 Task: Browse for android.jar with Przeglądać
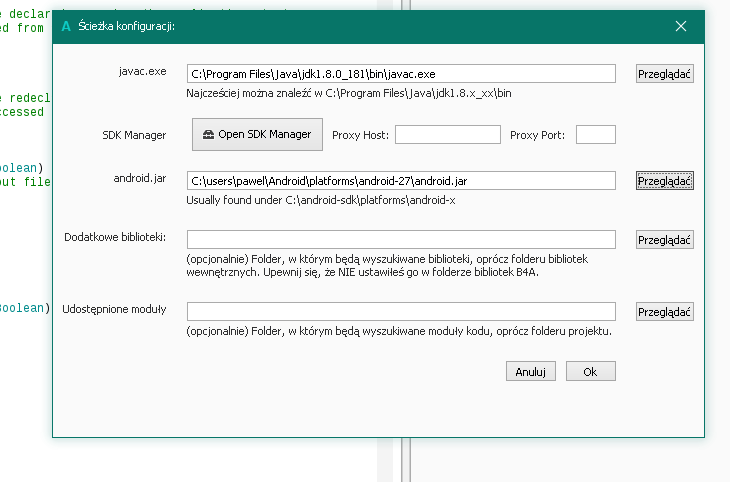tap(664, 181)
